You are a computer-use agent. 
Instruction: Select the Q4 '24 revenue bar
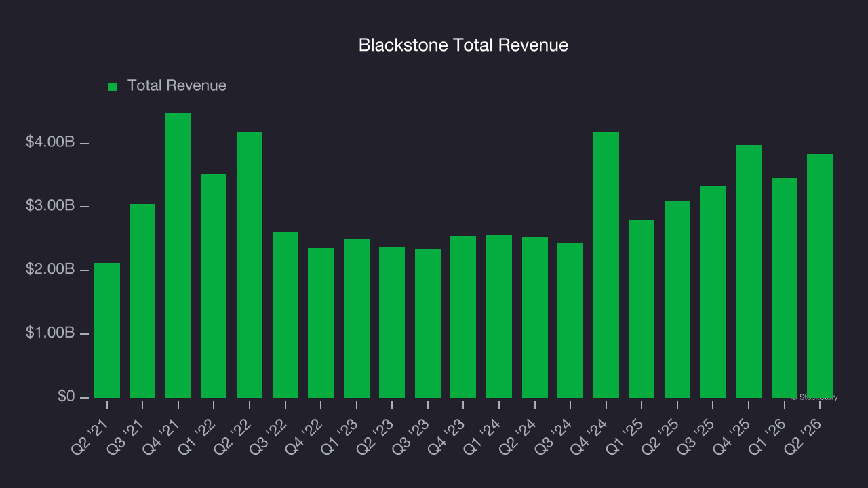606,265
